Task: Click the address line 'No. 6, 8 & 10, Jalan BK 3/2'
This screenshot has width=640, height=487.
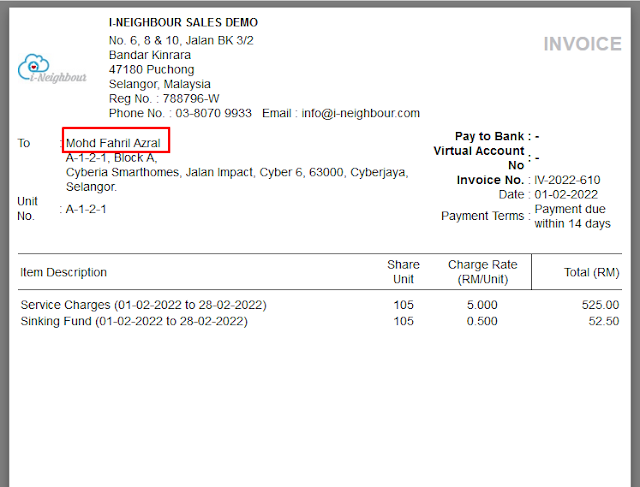Action: pyautogui.click(x=181, y=40)
